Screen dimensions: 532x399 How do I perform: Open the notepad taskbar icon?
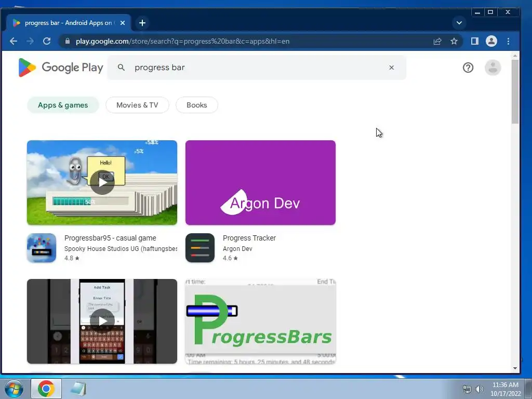coord(78,389)
